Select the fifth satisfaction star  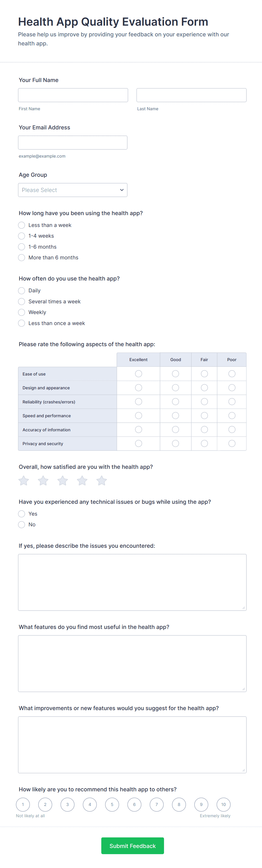tap(102, 480)
